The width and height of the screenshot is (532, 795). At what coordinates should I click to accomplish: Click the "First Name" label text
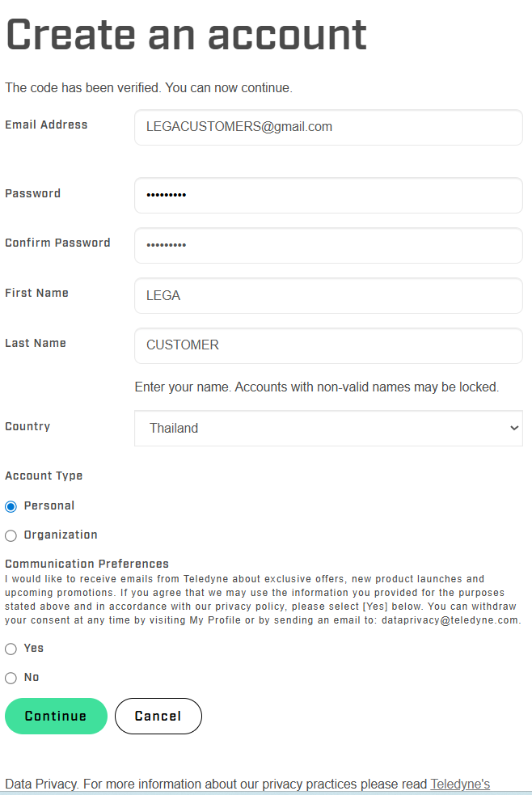[x=36, y=293]
